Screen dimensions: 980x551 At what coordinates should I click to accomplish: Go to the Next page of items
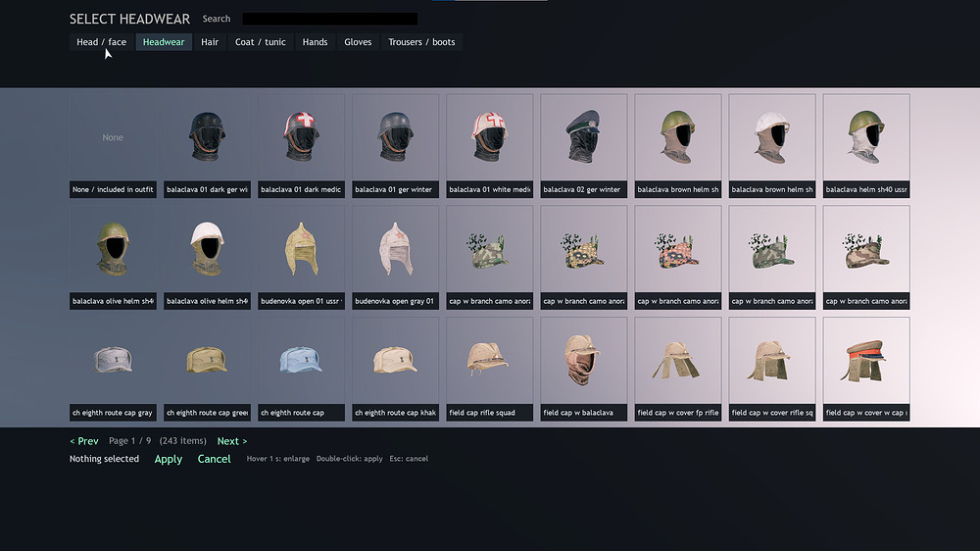click(x=232, y=441)
